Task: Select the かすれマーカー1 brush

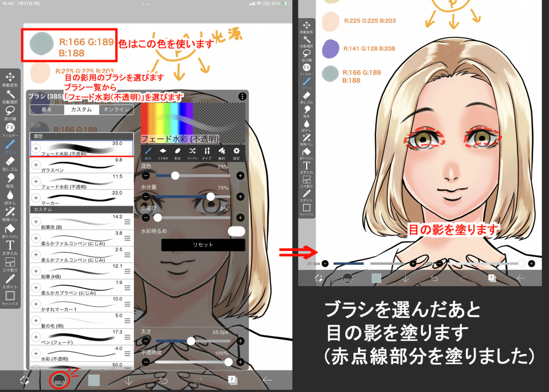Action: tap(81, 304)
